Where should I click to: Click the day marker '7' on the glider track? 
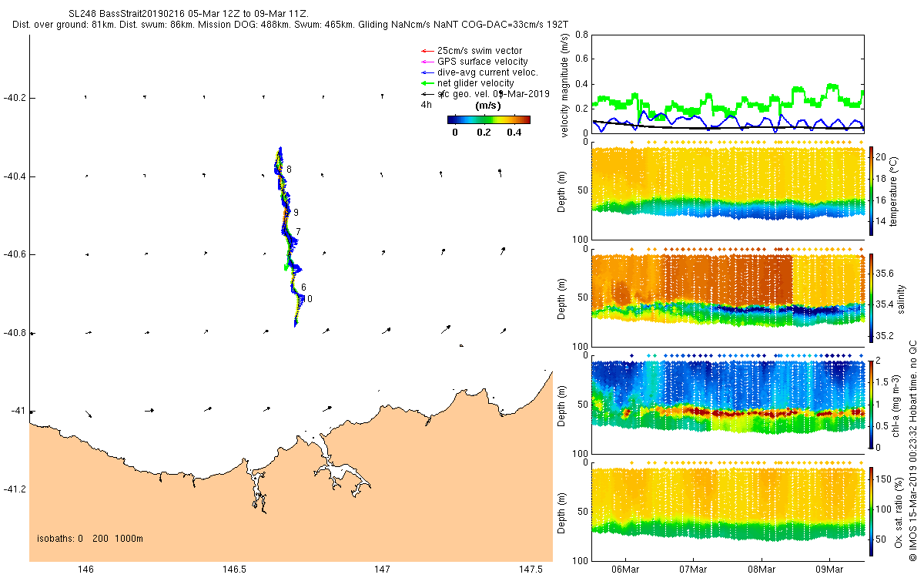tap(298, 232)
